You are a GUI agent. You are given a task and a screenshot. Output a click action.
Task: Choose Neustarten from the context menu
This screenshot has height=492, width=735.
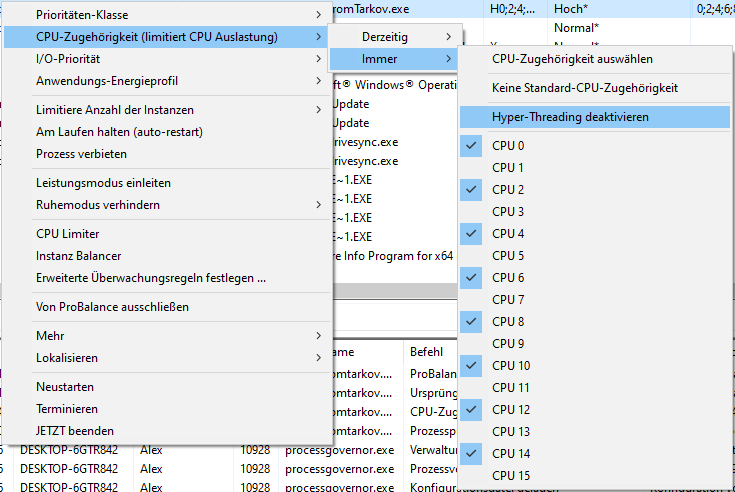click(x=167, y=387)
